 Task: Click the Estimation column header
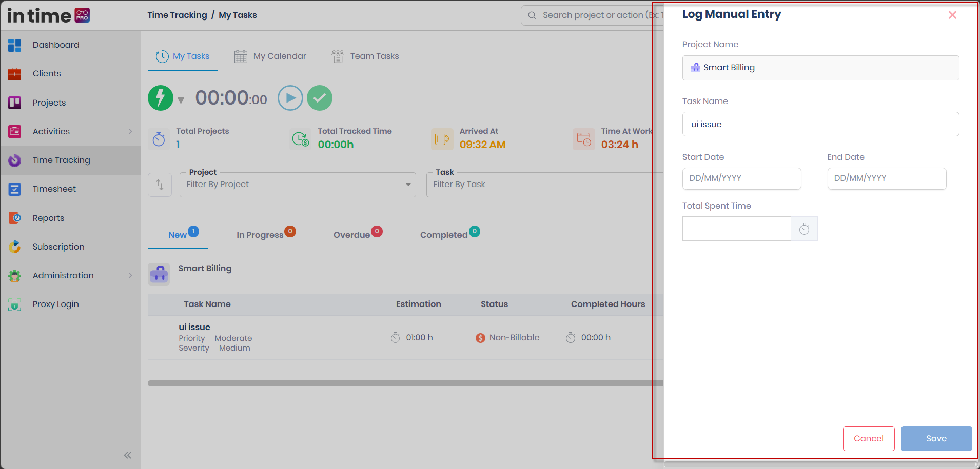419,304
